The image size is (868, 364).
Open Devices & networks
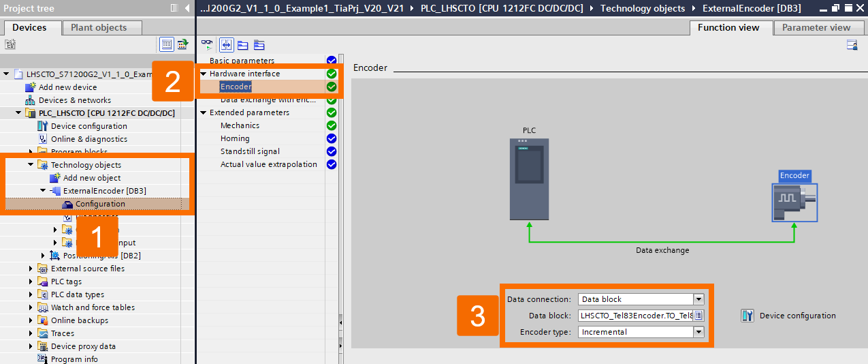[74, 100]
